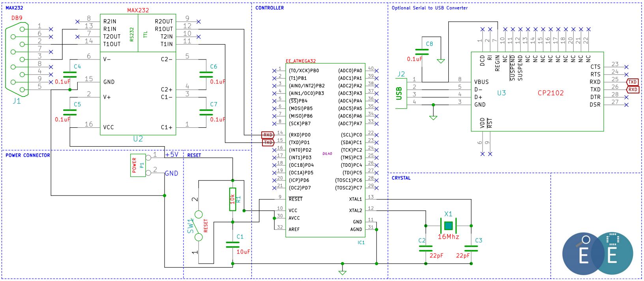Viewport: 644px width, 281px height.
Task: Click the AREF pin label
Action: [x=294, y=229]
